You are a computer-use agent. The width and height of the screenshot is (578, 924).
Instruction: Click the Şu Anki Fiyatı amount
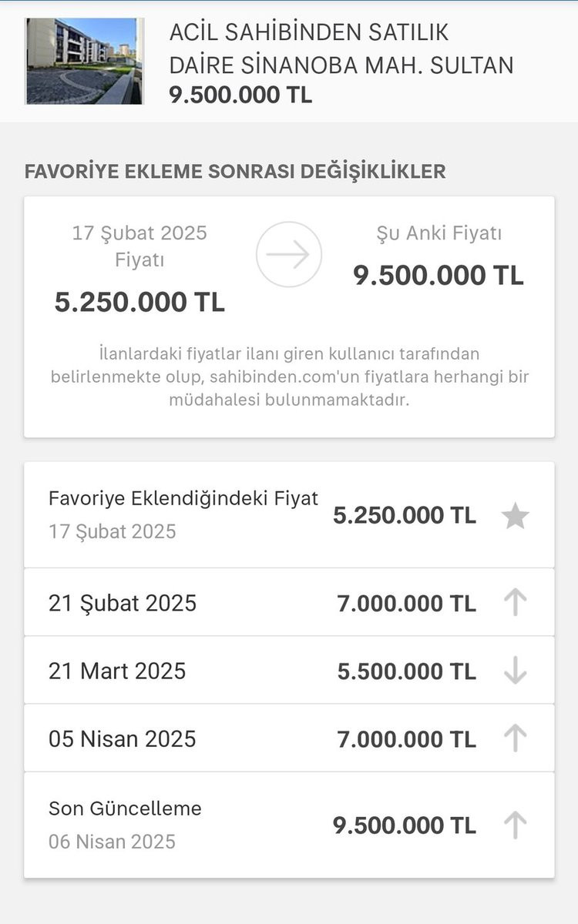pyautogui.click(x=439, y=275)
